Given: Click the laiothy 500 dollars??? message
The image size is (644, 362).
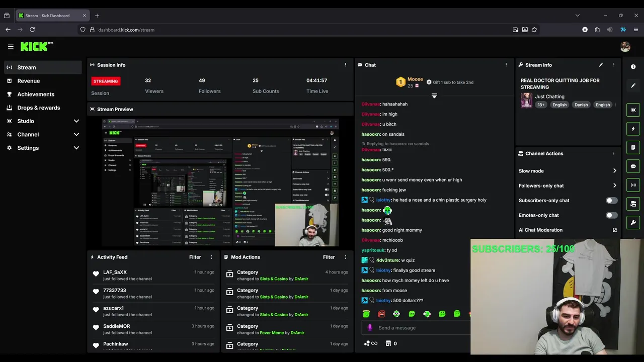Looking at the screenshot, I should (x=392, y=301).
